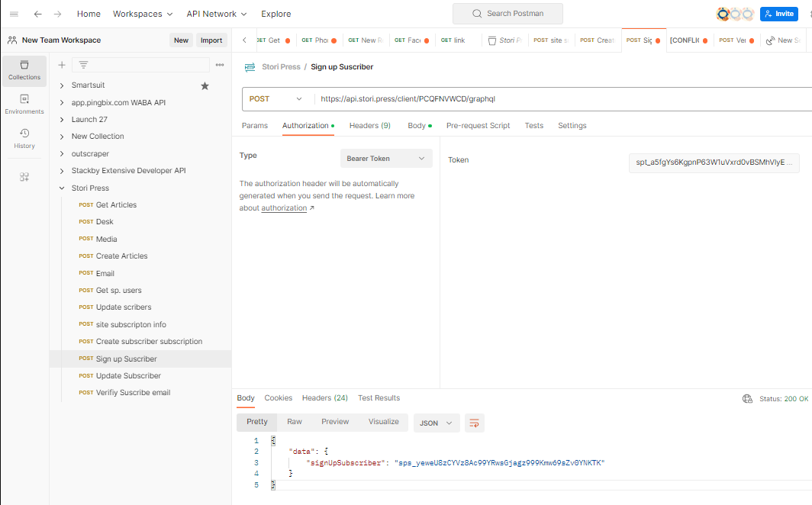
Task: Open the request Settings tab
Action: (572, 125)
